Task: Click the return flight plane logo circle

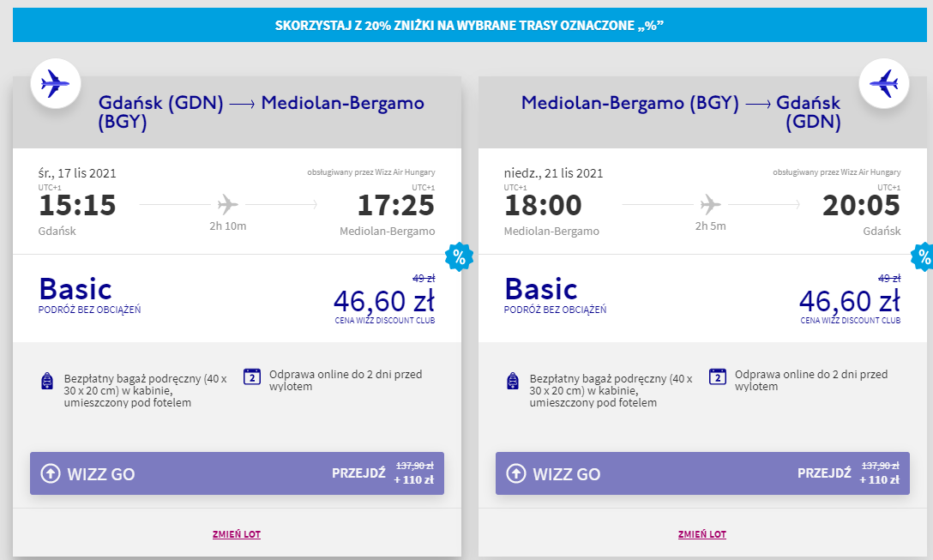Action: click(883, 83)
